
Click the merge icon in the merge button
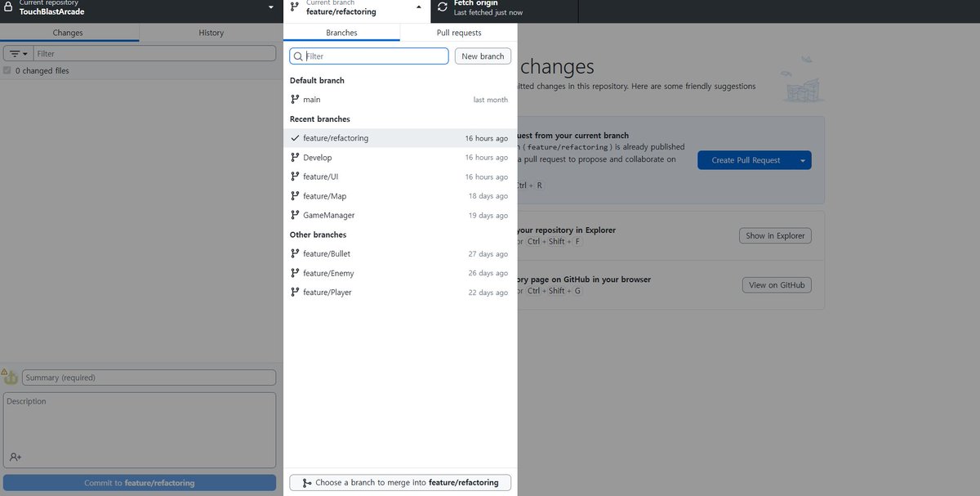tap(306, 483)
